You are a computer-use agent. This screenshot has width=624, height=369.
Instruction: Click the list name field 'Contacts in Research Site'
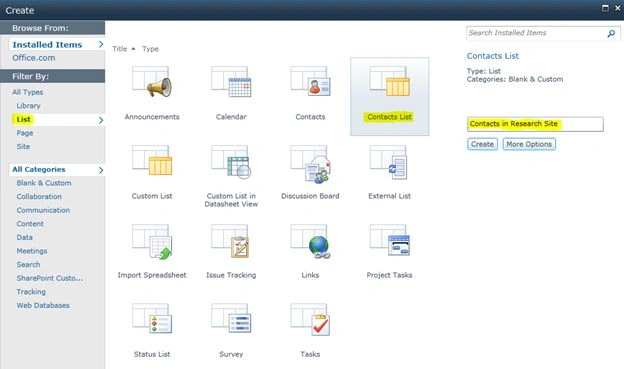tap(535, 124)
